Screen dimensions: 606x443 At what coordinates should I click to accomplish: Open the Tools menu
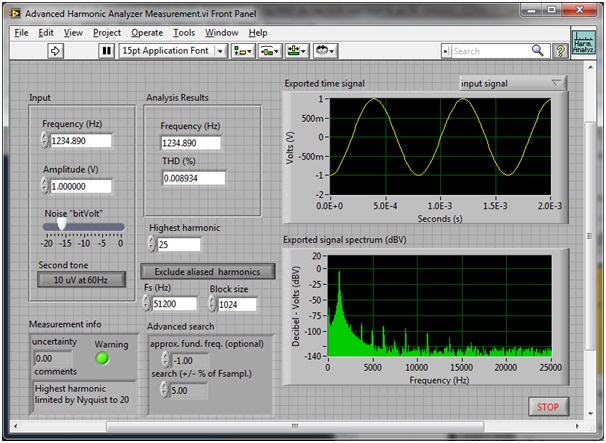[183, 32]
